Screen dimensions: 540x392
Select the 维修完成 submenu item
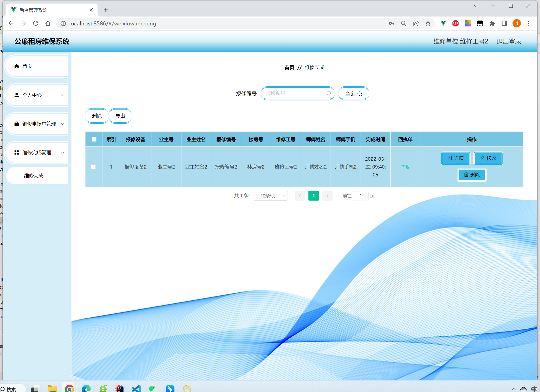coord(34,176)
